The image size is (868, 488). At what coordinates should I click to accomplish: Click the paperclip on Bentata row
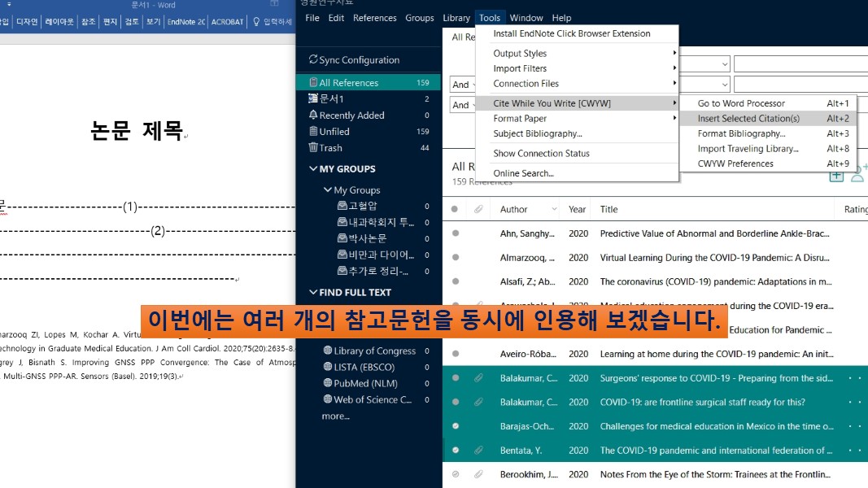(478, 451)
